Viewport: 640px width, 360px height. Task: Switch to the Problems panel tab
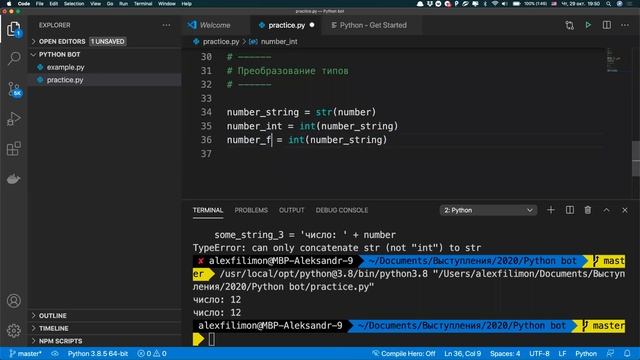point(251,210)
